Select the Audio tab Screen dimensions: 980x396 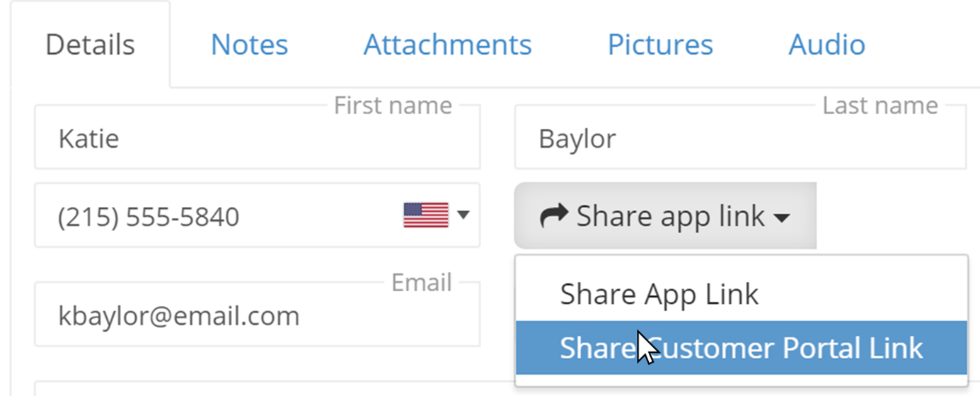tap(826, 45)
